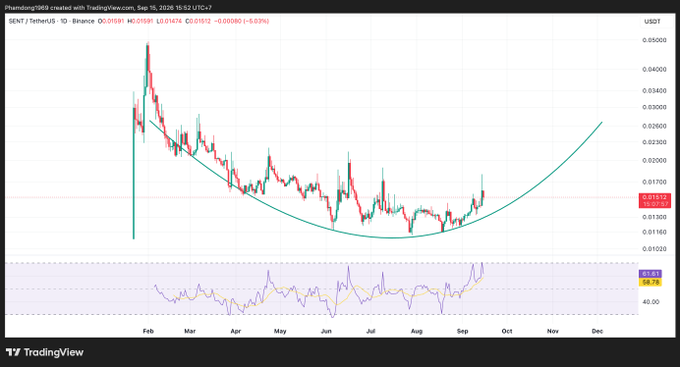Click the 40.00 RSI axis label

pos(651,301)
